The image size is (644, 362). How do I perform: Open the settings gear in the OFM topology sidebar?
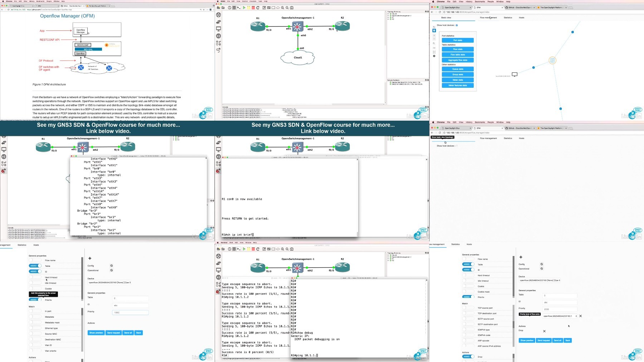coord(434,56)
